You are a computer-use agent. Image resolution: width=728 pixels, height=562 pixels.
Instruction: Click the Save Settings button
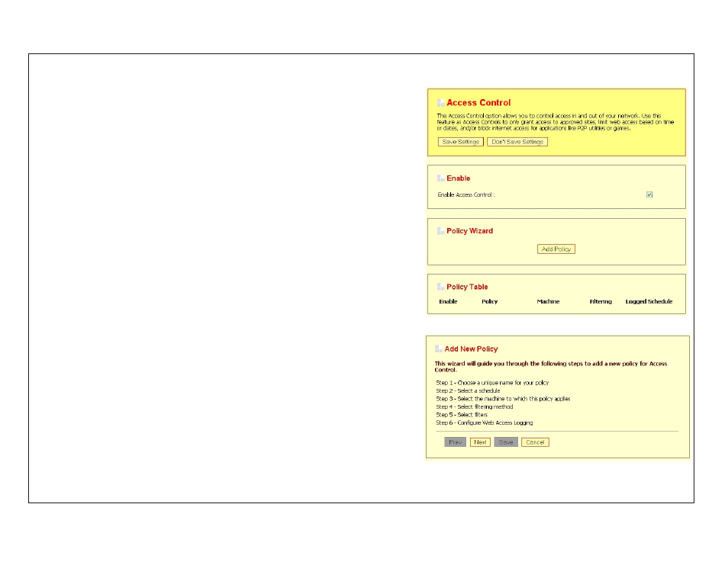(x=460, y=142)
